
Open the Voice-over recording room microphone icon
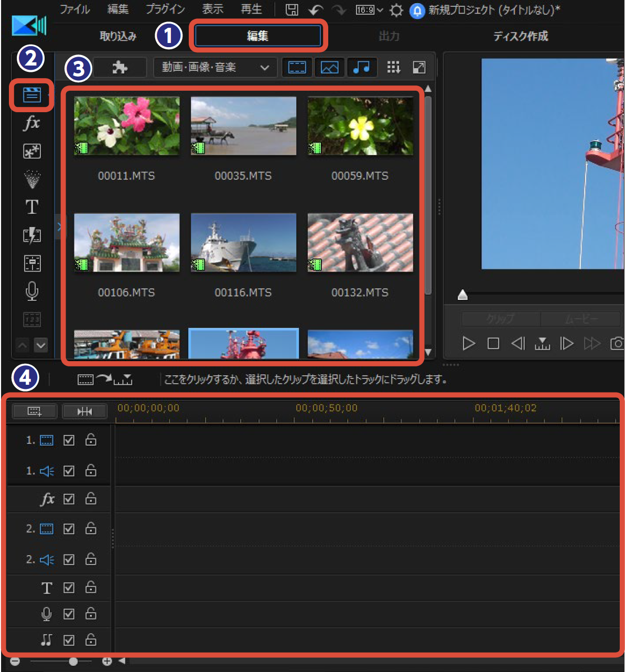coord(32,291)
